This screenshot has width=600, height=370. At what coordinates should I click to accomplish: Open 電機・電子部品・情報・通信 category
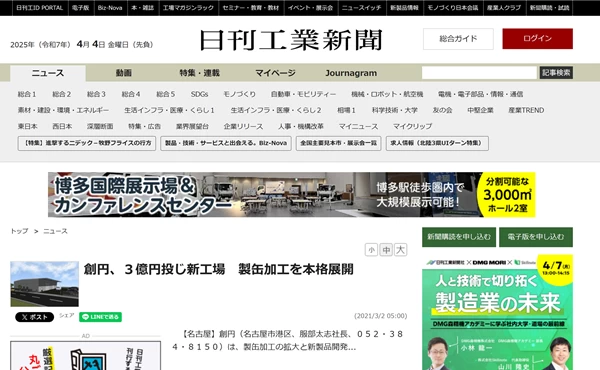pos(481,94)
